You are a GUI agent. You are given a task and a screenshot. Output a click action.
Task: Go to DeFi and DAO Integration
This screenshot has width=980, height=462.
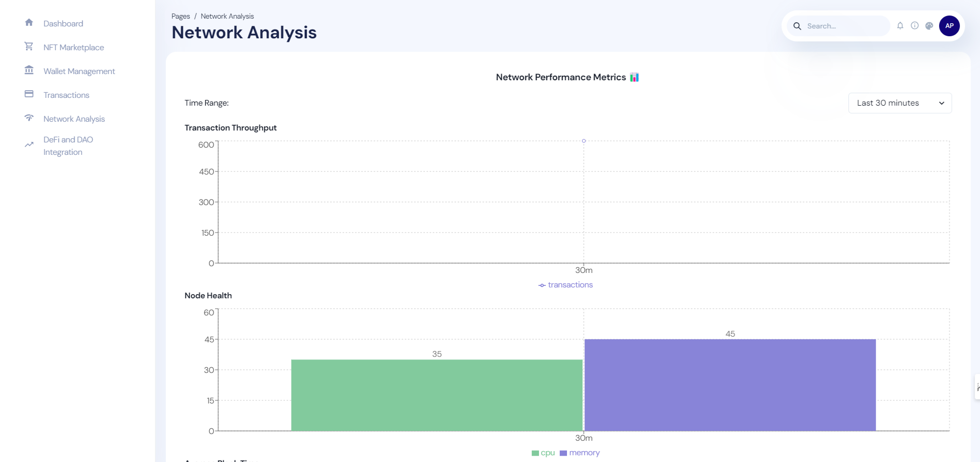click(x=68, y=146)
